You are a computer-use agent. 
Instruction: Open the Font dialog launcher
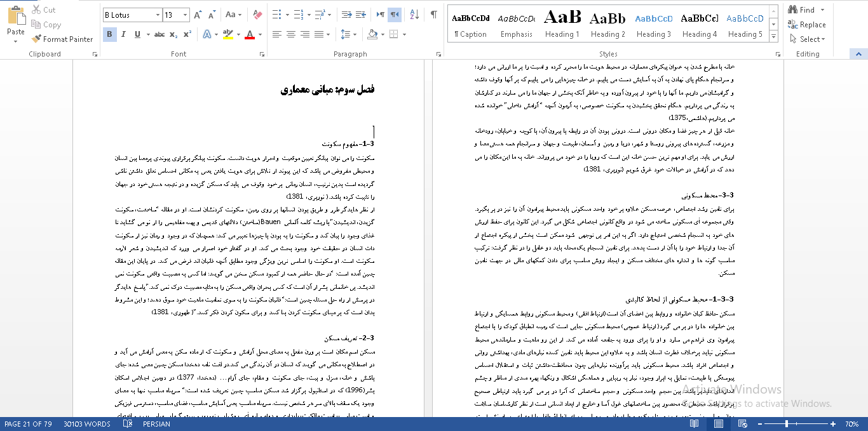tap(261, 55)
